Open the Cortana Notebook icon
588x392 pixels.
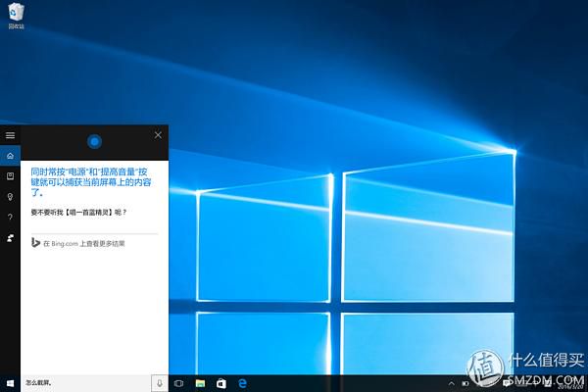coord(10,176)
